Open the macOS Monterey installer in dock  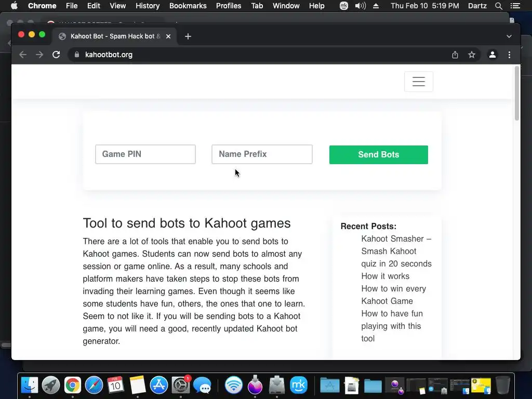click(x=255, y=385)
